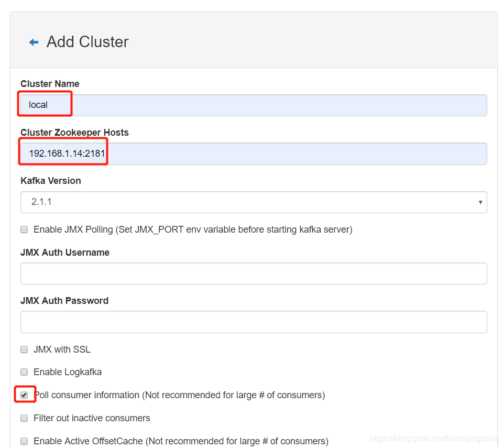Check the Enable Logkafka checkbox
Image resolution: width=504 pixels, height=448 pixels.
[x=24, y=372]
